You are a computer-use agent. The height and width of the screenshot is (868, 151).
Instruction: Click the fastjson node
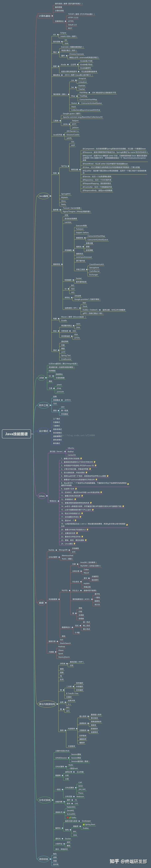[x=75, y=120]
